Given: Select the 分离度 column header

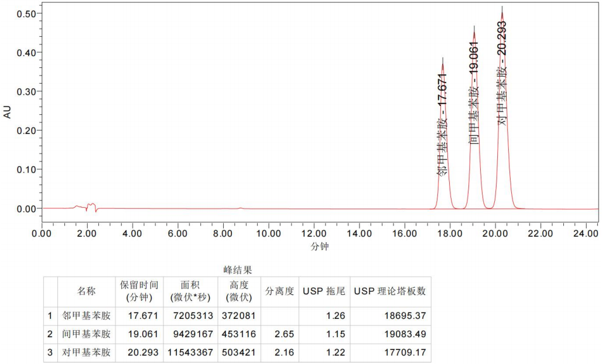Looking at the screenshot, I should click(x=279, y=291).
